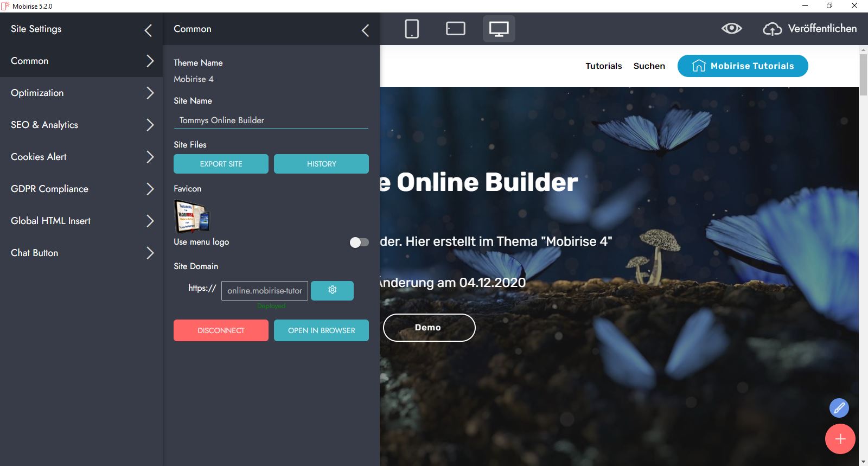Switch to mobile phone preview
The image size is (868, 466).
click(412, 29)
